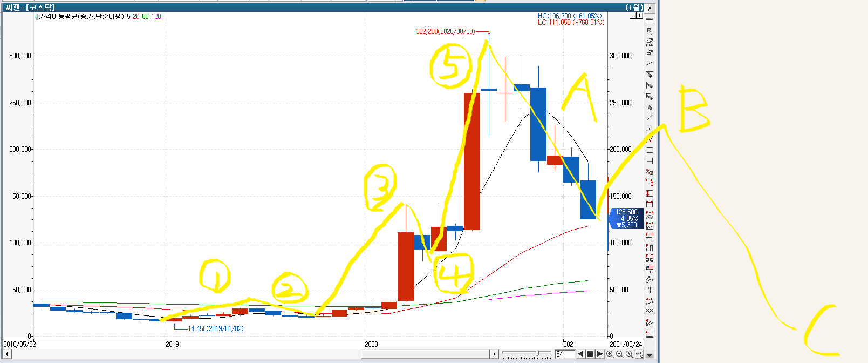868x363 pixels.
Task: Expand the drawing toolbar's bottom dropdown arrow
Action: coord(650,355)
